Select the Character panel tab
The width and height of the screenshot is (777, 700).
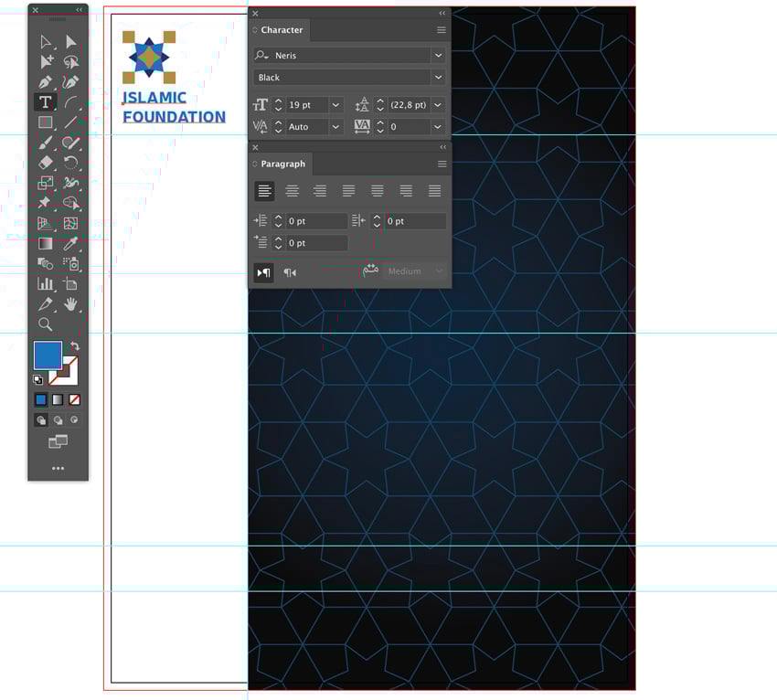[x=282, y=30]
